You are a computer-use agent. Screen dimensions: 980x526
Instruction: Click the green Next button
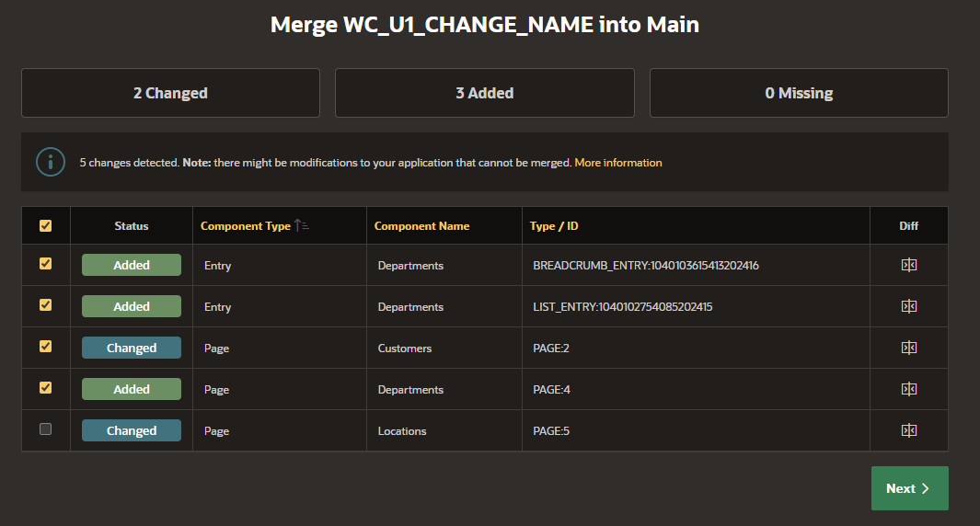pos(909,488)
